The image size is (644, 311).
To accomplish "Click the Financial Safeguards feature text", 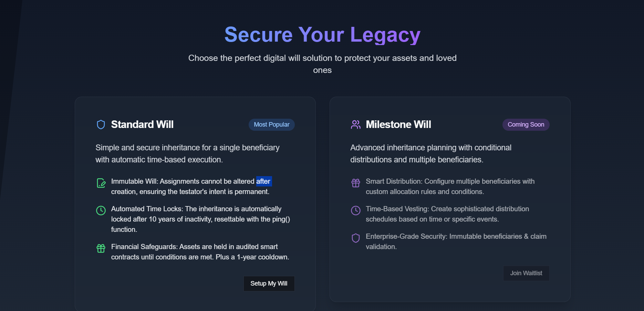I will (x=200, y=252).
